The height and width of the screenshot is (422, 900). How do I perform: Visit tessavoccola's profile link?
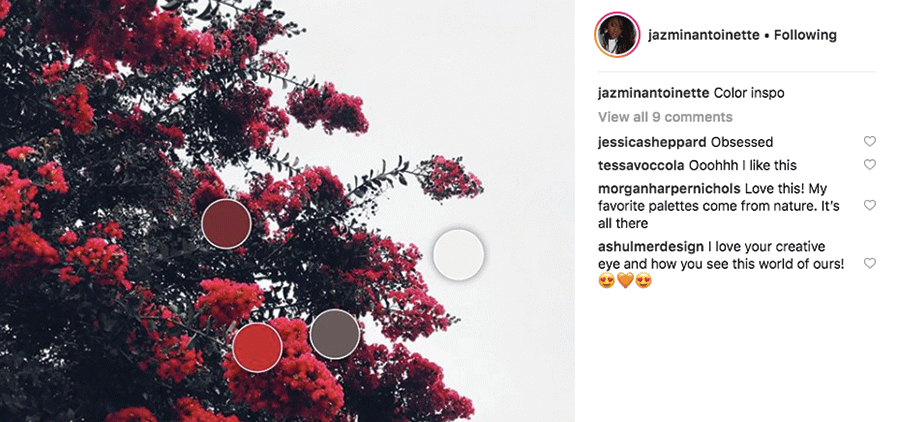point(641,165)
